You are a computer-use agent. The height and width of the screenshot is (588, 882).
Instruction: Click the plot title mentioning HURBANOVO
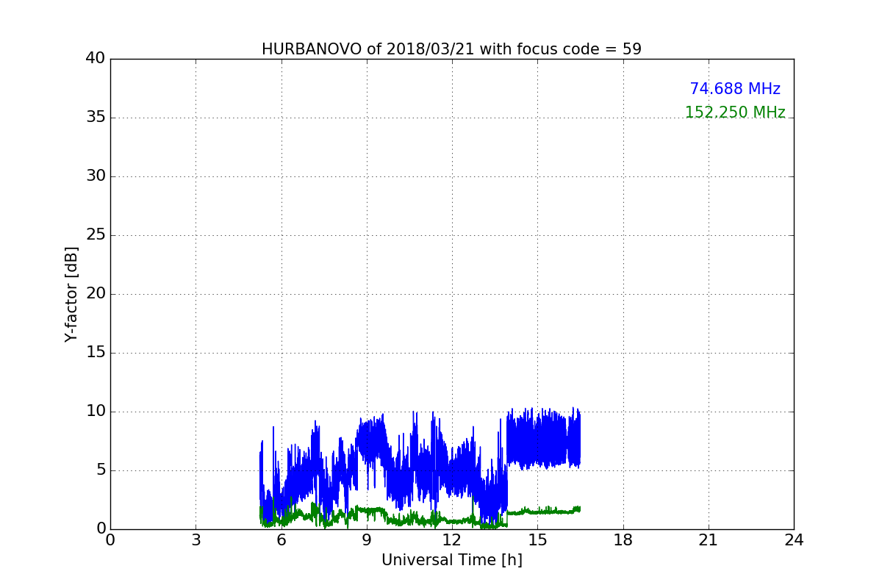point(451,49)
